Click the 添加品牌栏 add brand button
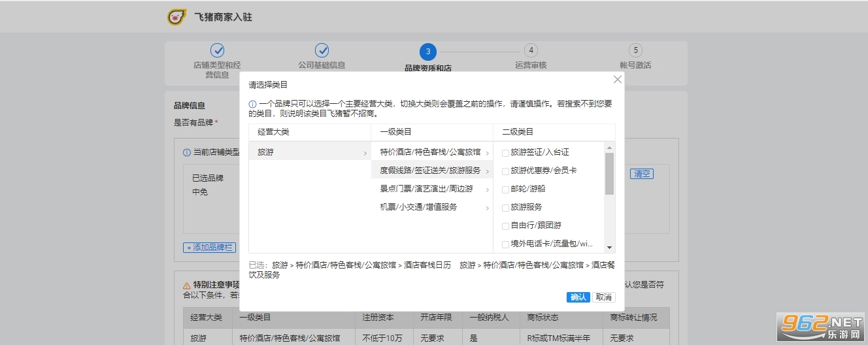This screenshot has width=868, height=345. pyautogui.click(x=209, y=248)
